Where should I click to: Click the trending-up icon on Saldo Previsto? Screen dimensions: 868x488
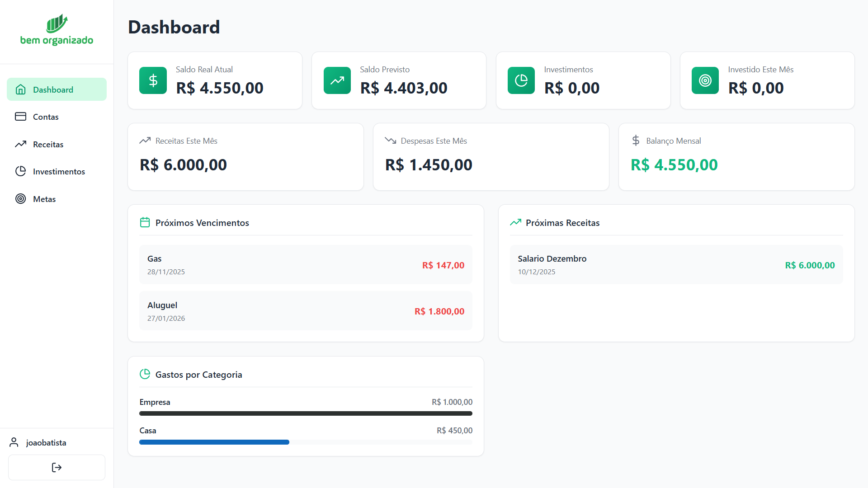coord(337,80)
